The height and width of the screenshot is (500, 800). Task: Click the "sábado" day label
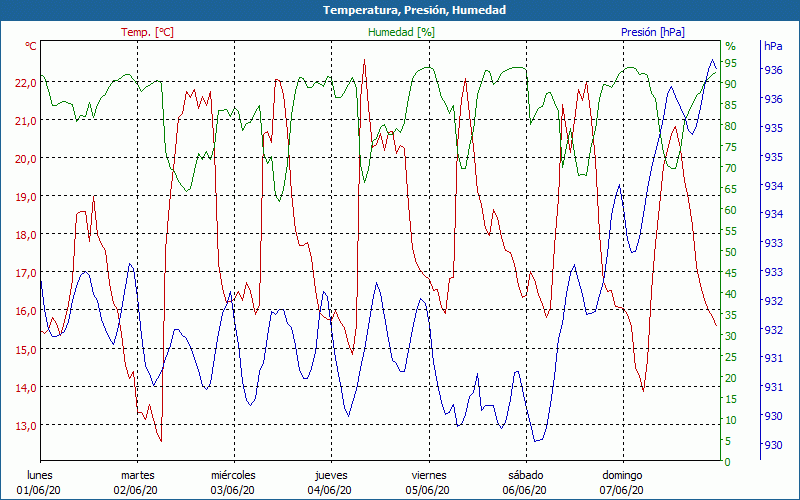pyautogui.click(x=526, y=476)
